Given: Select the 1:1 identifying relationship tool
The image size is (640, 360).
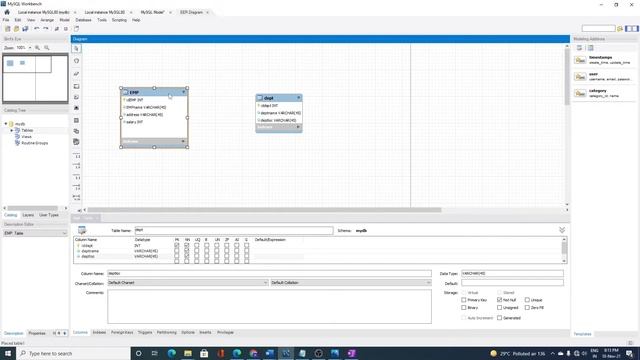Looking at the screenshot, I should click(x=76, y=177).
